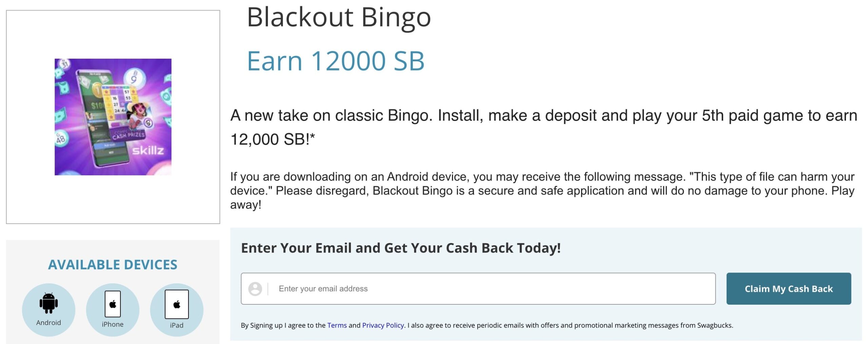Select the Earn 12000 SB heading
This screenshot has height=344, width=868.
point(335,61)
